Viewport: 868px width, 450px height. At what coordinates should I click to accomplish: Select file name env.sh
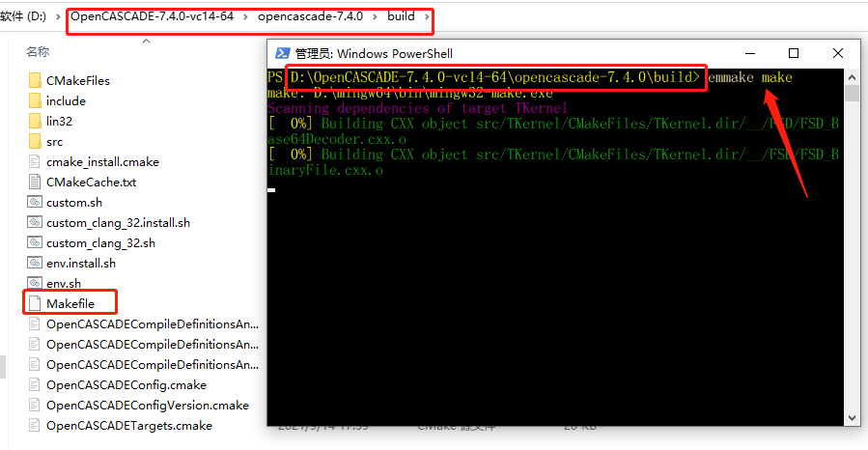click(x=64, y=283)
